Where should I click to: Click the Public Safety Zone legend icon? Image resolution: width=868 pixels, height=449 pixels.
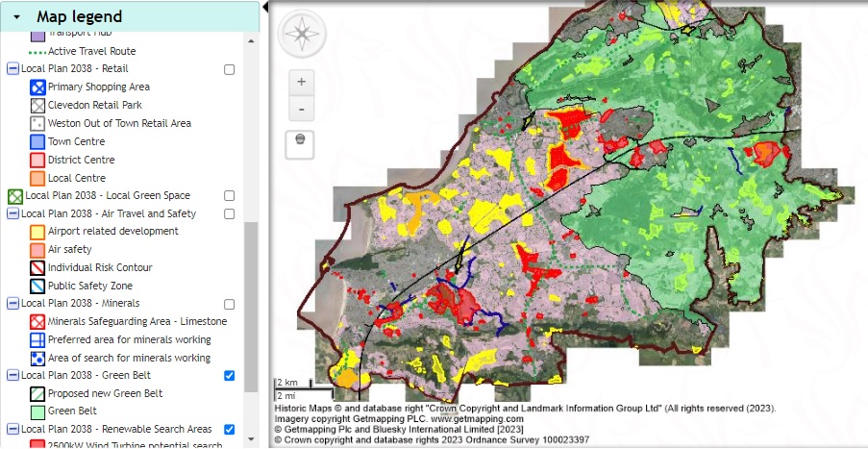(x=37, y=286)
